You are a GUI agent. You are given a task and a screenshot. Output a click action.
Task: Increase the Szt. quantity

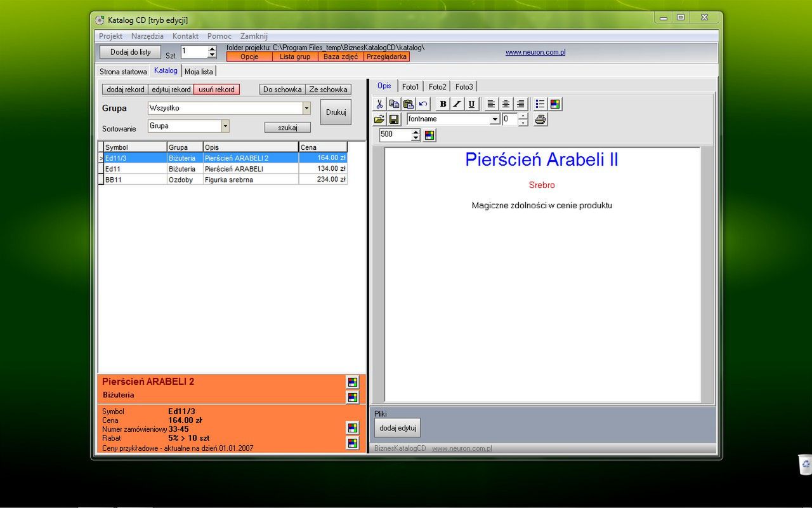coord(212,49)
